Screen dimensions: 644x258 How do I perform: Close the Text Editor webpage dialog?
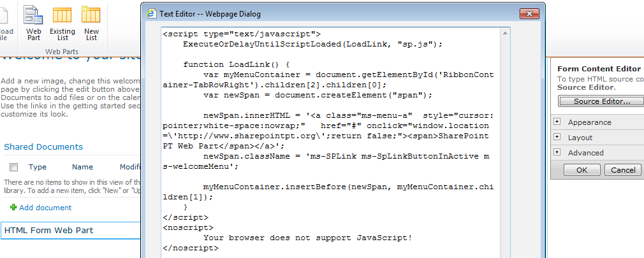(529, 13)
